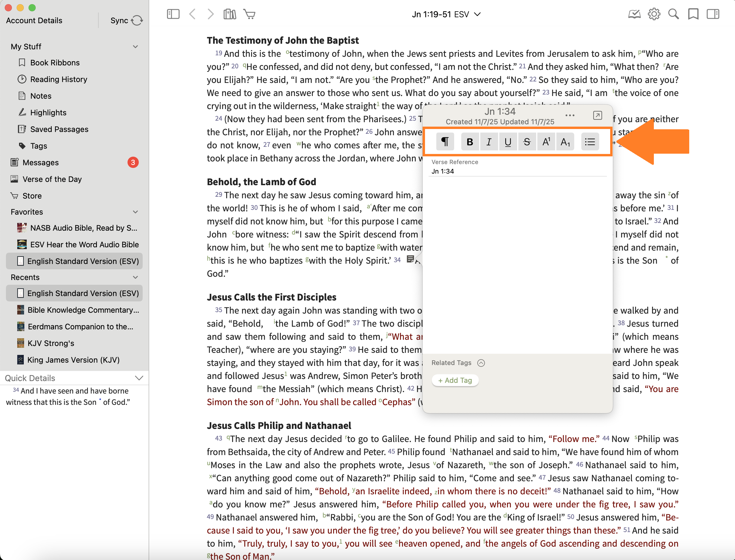Pop out the note into a separate window
This screenshot has width=735, height=560.
pyautogui.click(x=597, y=115)
